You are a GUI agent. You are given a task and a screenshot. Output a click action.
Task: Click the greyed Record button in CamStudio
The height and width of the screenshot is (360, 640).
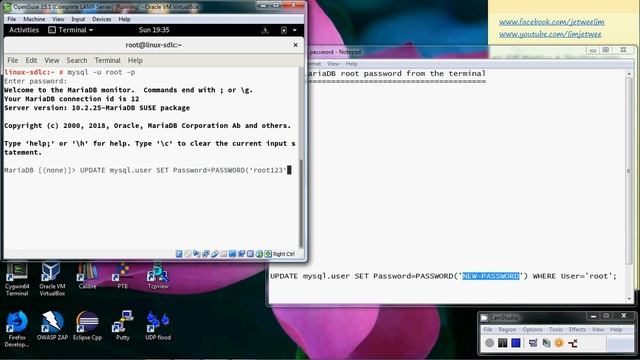point(489,343)
